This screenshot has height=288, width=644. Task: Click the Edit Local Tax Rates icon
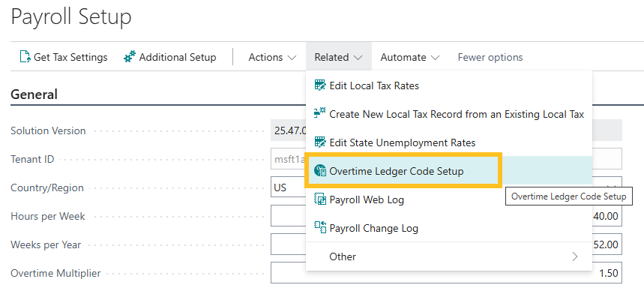pyautogui.click(x=320, y=85)
